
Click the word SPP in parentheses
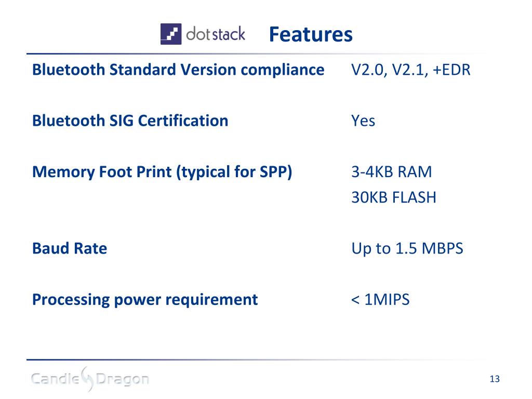(274, 171)
